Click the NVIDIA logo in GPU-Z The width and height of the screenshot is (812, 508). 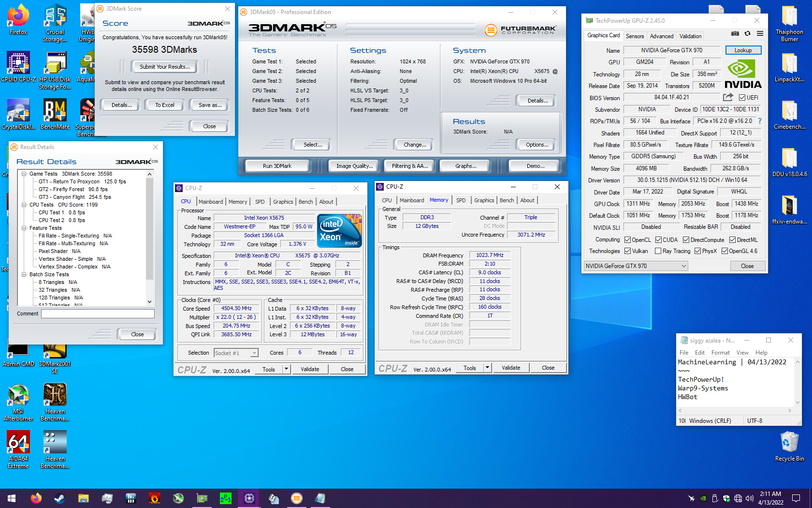click(743, 74)
